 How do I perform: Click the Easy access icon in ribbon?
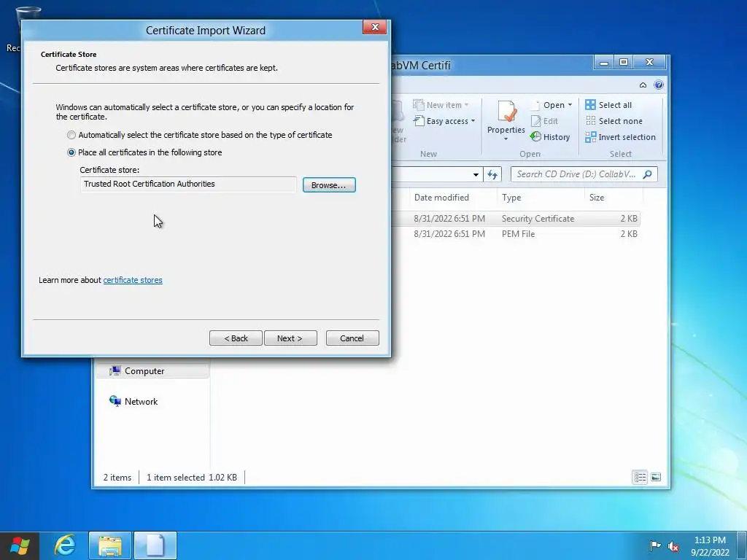coord(418,121)
